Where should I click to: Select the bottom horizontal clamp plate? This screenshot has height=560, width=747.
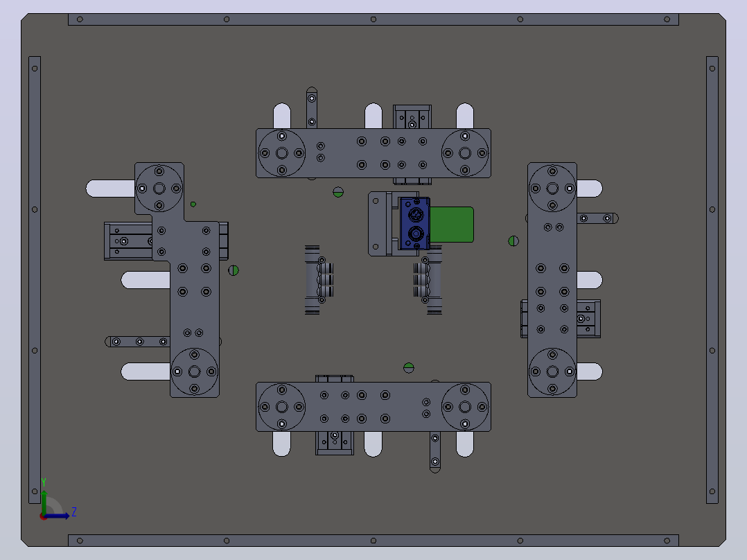[373, 407]
